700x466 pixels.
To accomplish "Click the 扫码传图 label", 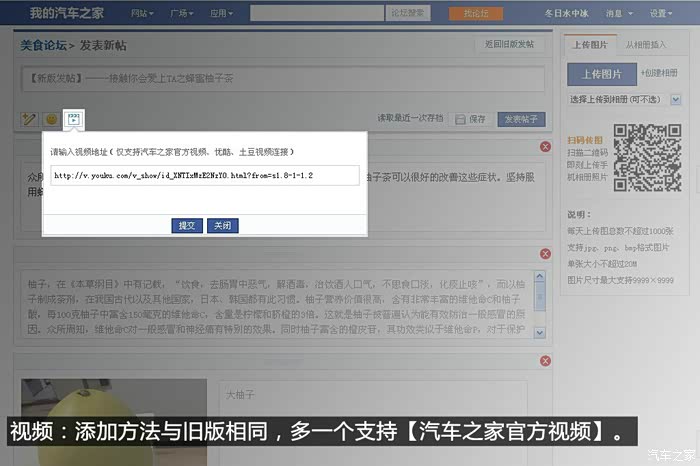I will (x=585, y=140).
